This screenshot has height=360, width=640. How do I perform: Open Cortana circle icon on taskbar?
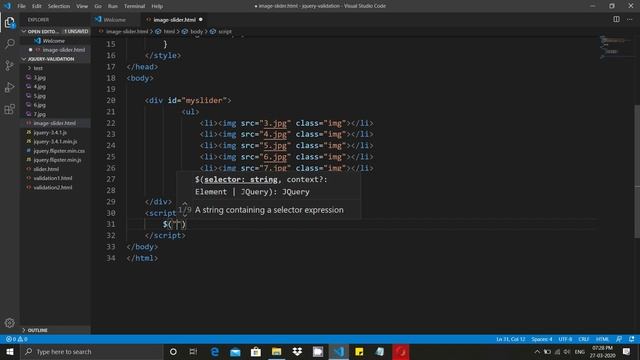pyautogui.click(x=173, y=351)
